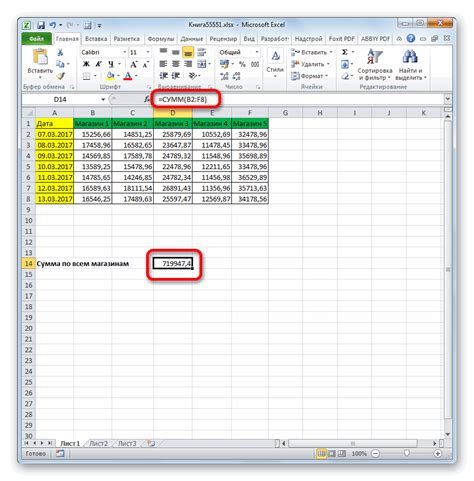Toggle the Wrap Text button

coord(201,52)
